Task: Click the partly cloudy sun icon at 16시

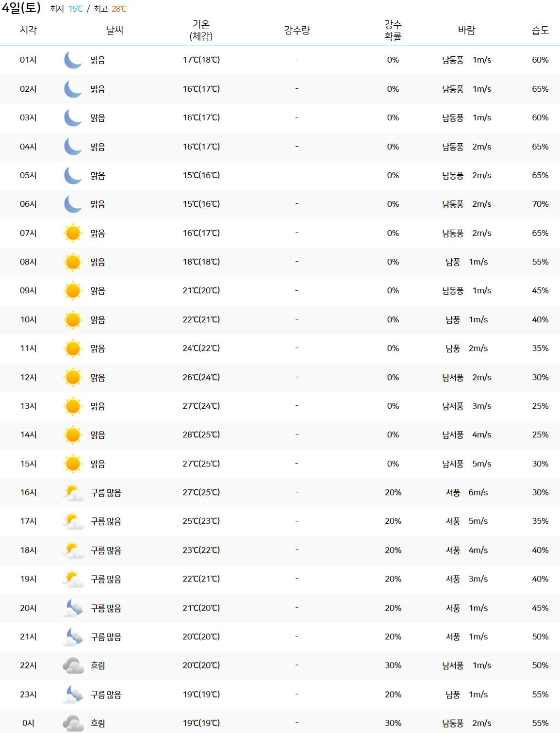Action: click(73, 493)
